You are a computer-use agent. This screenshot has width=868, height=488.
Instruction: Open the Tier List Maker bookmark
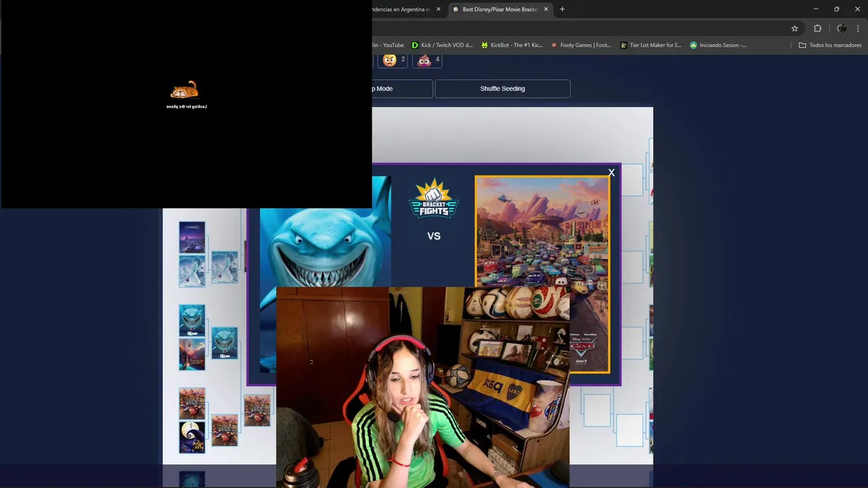tap(651, 45)
